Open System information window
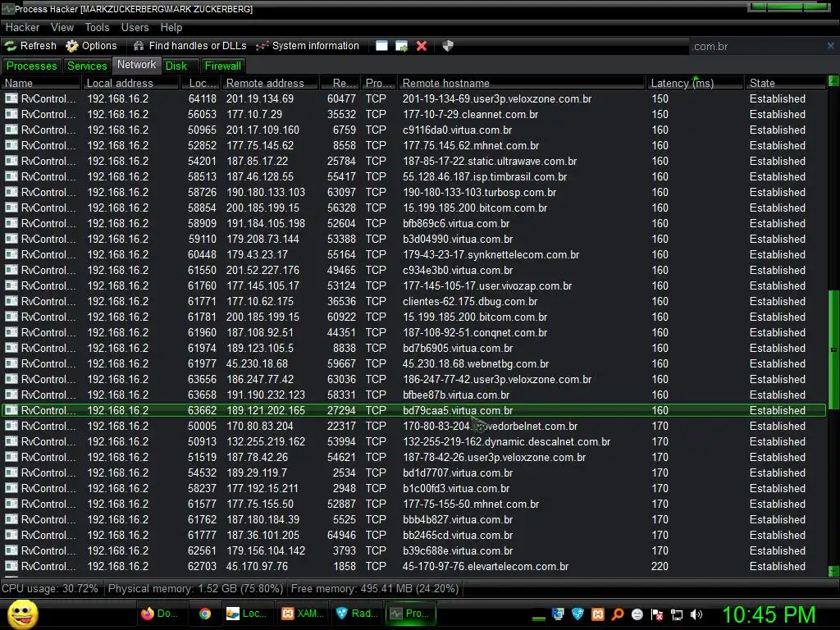 pos(307,46)
